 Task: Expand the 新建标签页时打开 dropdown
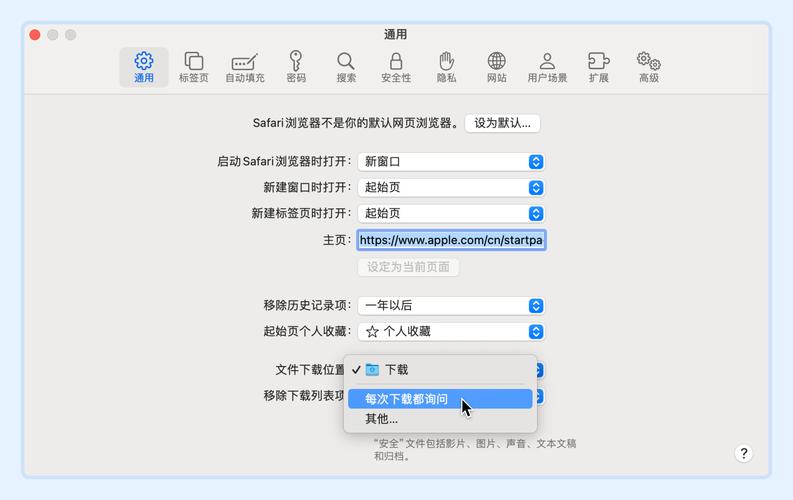451,213
